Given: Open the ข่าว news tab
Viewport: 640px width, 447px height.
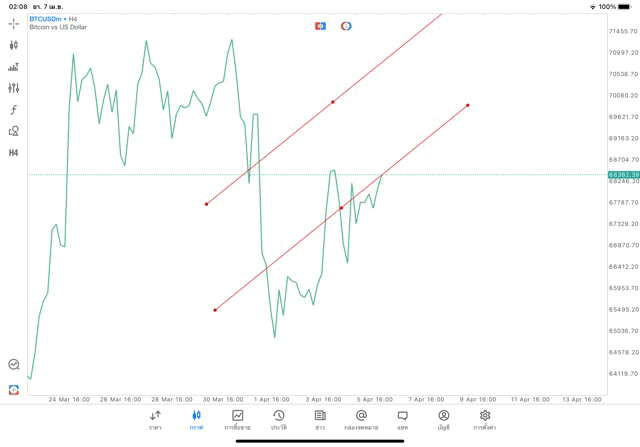Looking at the screenshot, I should pos(319,419).
